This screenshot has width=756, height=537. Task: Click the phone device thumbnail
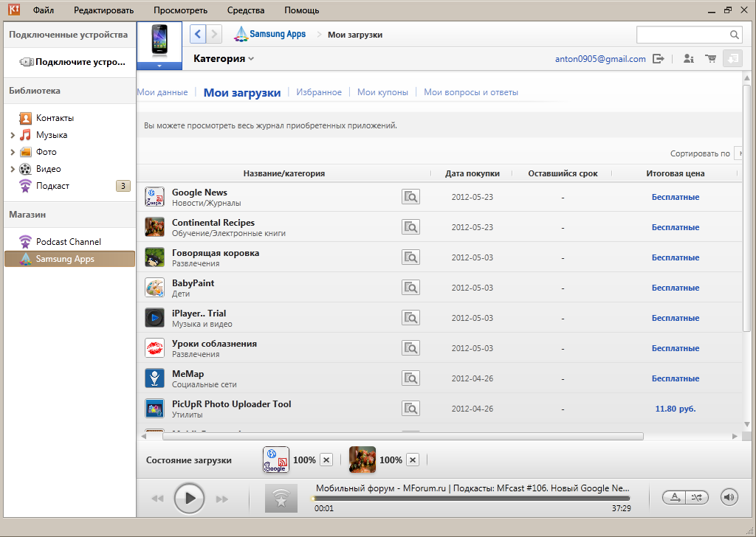tap(159, 40)
